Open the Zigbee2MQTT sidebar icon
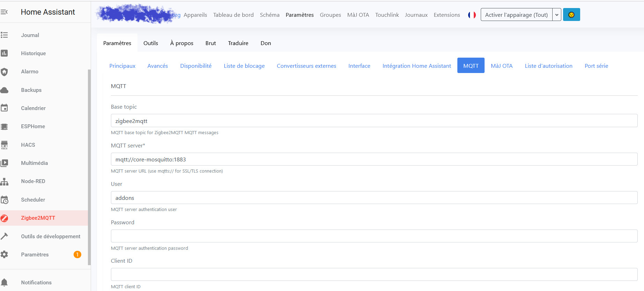644x291 pixels. [4, 218]
